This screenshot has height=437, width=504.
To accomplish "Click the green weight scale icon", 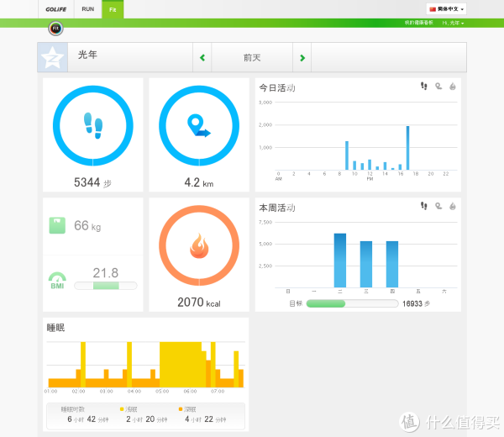I will pyautogui.click(x=56, y=225).
